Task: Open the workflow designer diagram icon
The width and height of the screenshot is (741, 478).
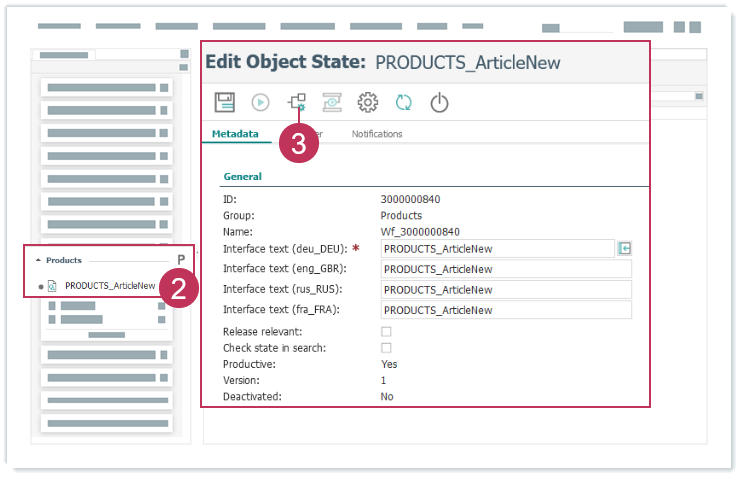Action: click(296, 101)
